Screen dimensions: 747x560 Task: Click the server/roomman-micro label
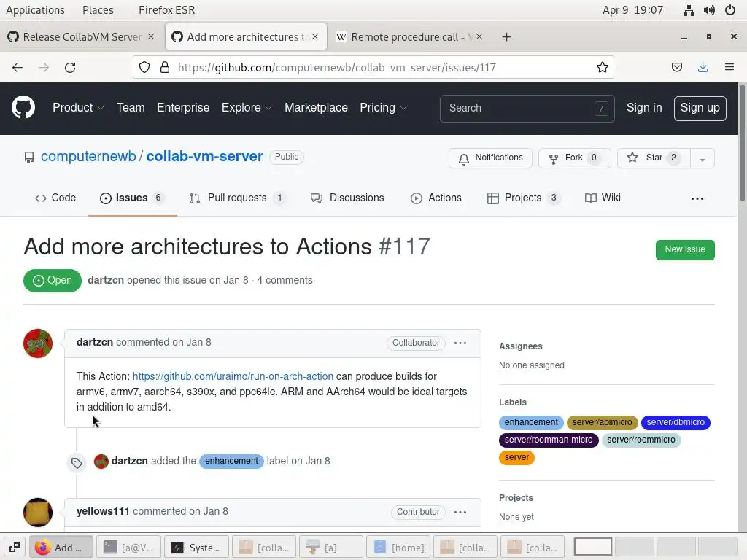point(549,440)
